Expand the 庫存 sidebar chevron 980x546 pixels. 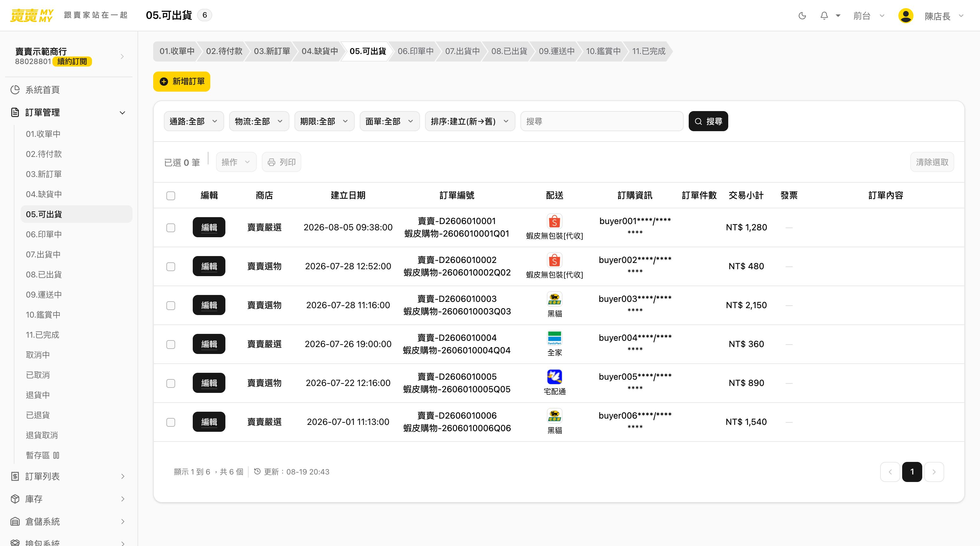pos(122,499)
